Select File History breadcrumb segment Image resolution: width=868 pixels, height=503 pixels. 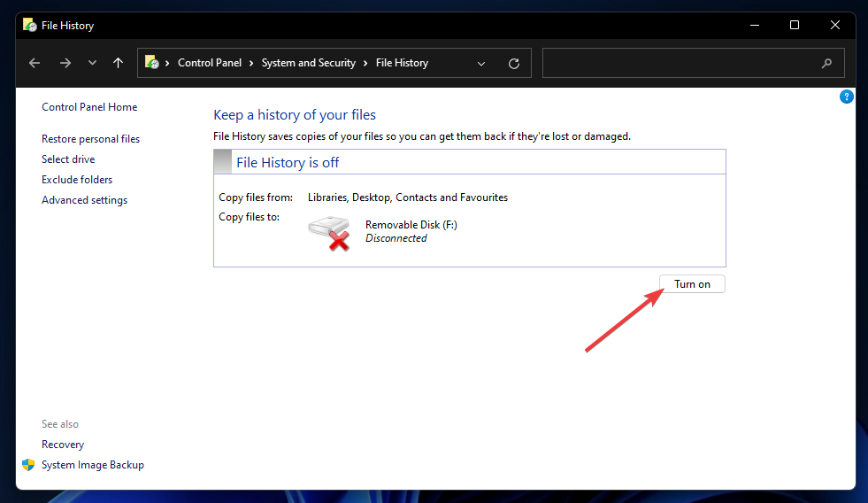tap(402, 63)
